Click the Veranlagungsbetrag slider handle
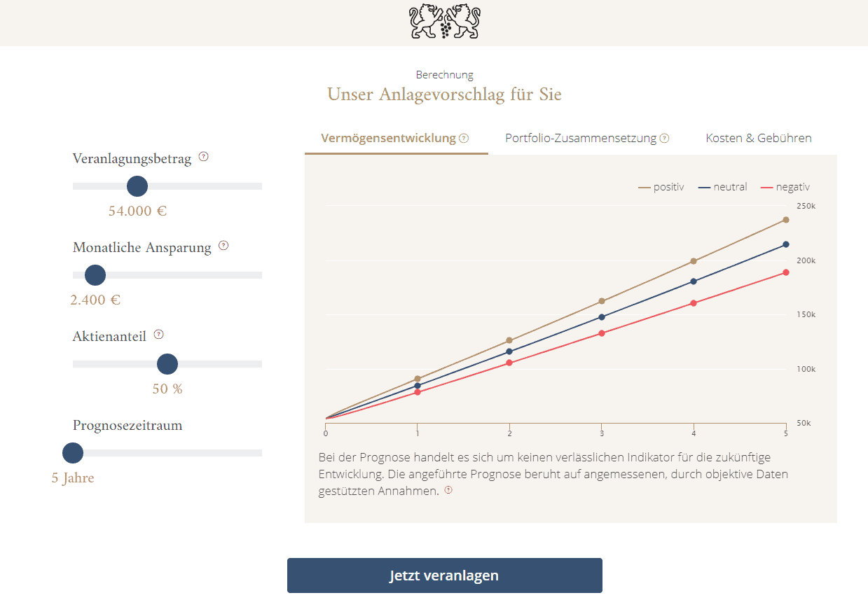This screenshot has width=868, height=600. pyautogui.click(x=137, y=186)
